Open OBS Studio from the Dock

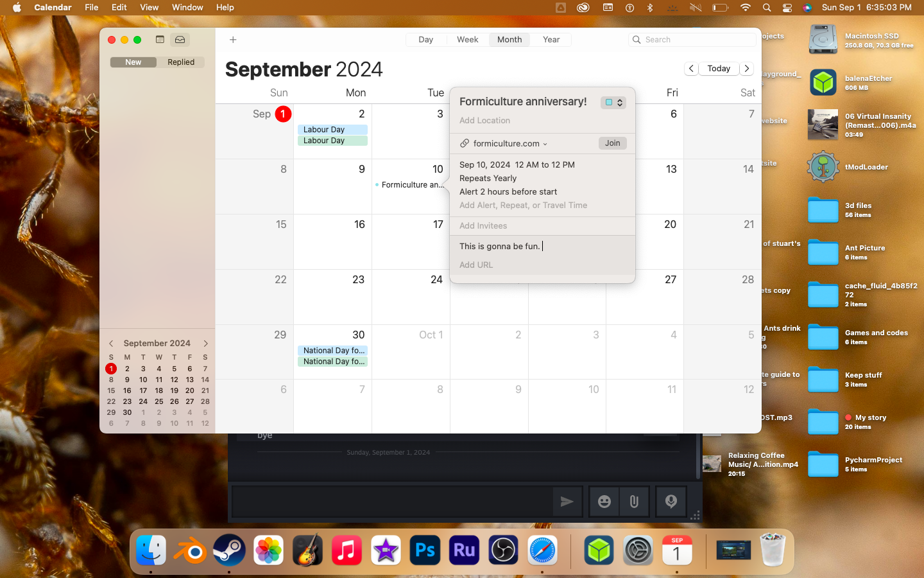503,550
